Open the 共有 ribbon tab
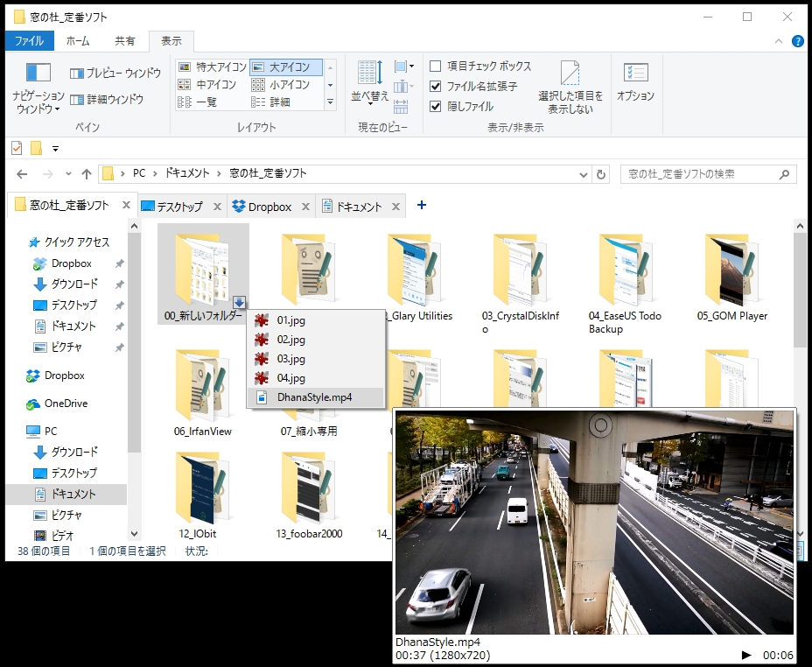Image resolution: width=812 pixels, height=667 pixels. (x=125, y=40)
